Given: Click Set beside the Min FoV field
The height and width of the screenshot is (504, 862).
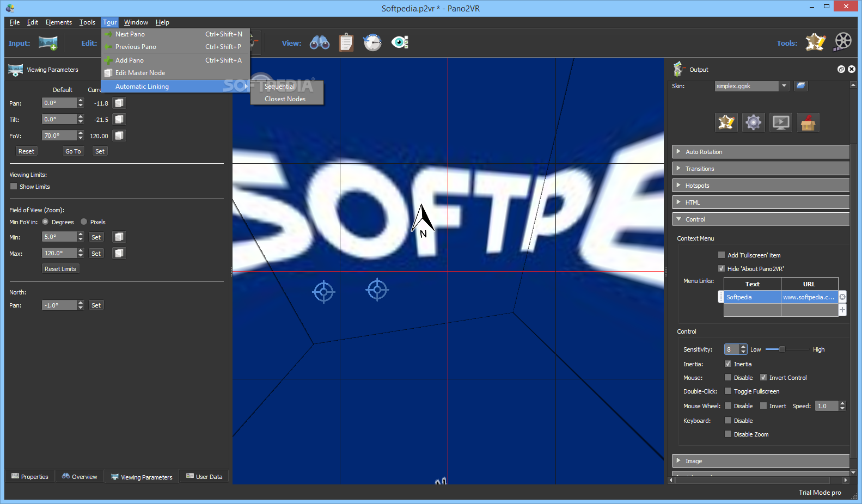Looking at the screenshot, I should [96, 237].
